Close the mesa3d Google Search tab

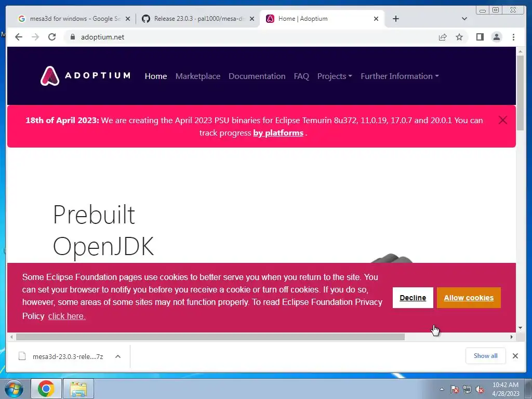[x=128, y=19]
